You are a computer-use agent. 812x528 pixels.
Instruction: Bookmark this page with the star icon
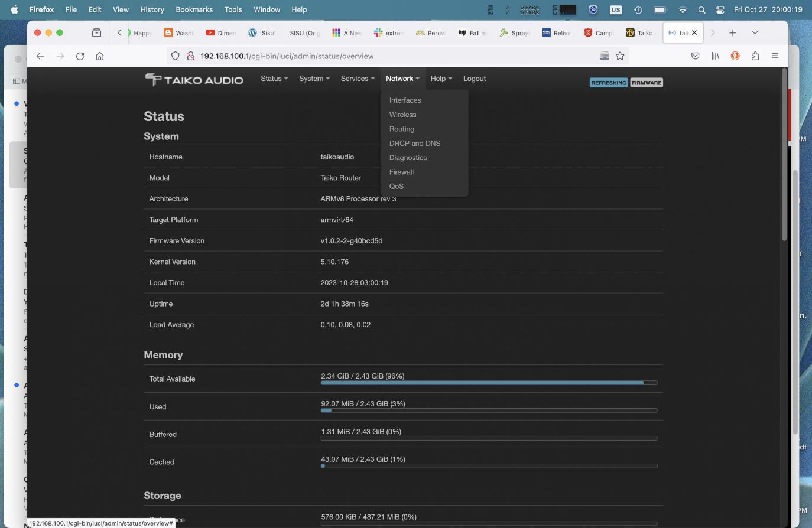(x=620, y=56)
